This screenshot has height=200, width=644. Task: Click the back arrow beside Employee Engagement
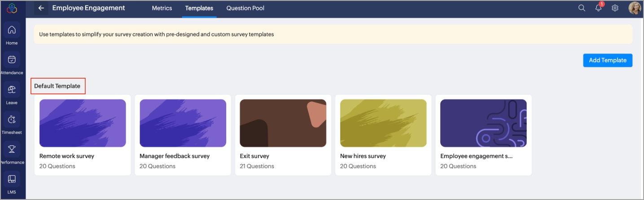[x=41, y=8]
